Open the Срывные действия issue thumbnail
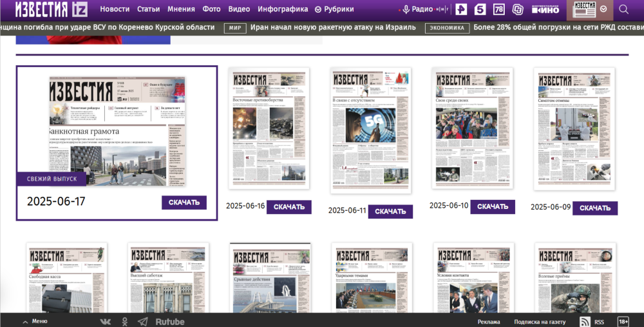The height and width of the screenshot is (327, 644). point(270,277)
